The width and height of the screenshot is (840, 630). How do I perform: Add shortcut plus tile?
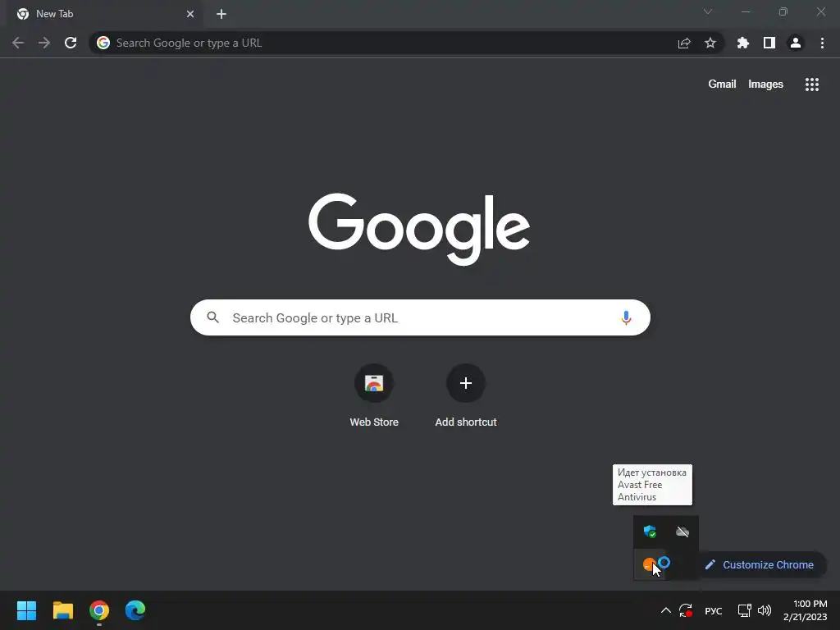pyautogui.click(x=466, y=395)
